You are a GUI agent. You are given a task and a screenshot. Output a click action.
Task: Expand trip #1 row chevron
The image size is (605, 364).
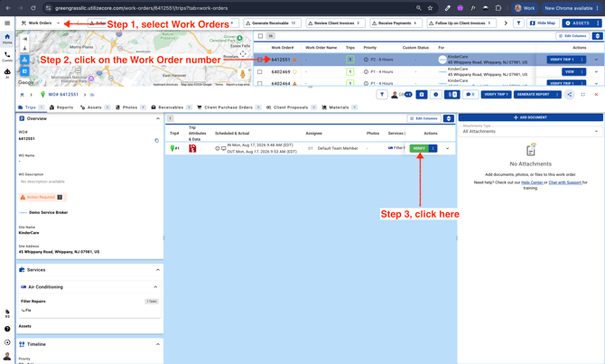[x=448, y=148]
